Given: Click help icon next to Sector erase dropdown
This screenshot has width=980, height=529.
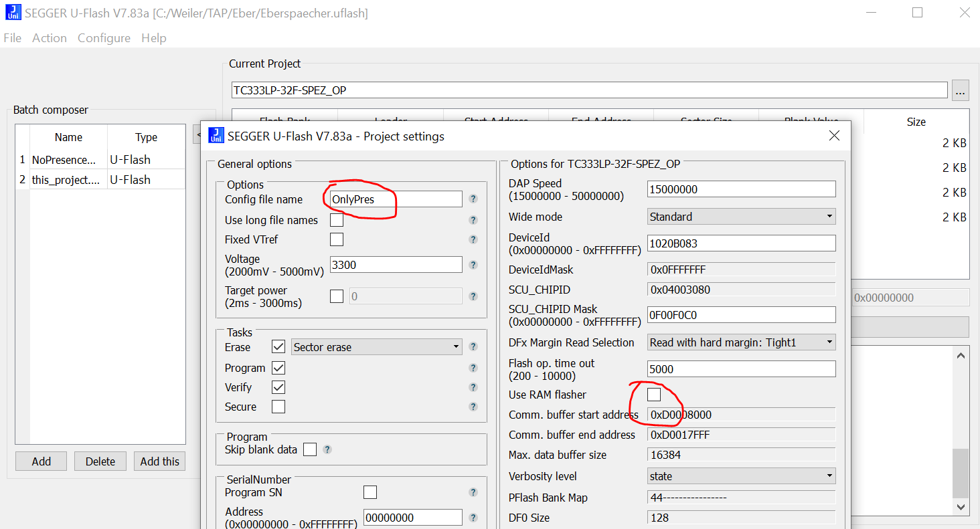Looking at the screenshot, I should coord(473,346).
